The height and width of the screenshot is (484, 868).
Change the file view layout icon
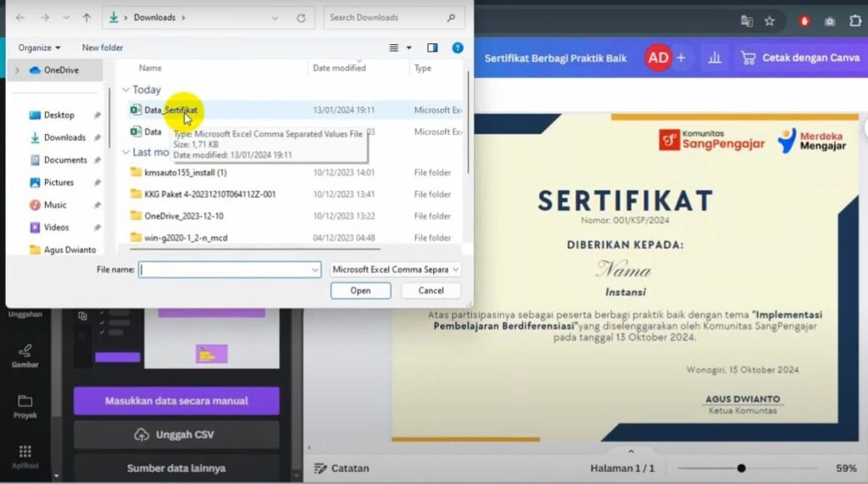pyautogui.click(x=393, y=47)
